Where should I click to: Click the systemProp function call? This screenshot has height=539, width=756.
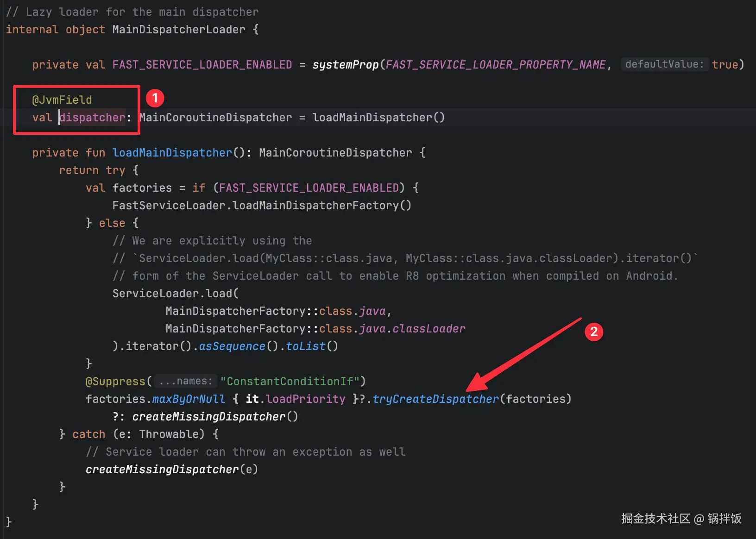345,65
